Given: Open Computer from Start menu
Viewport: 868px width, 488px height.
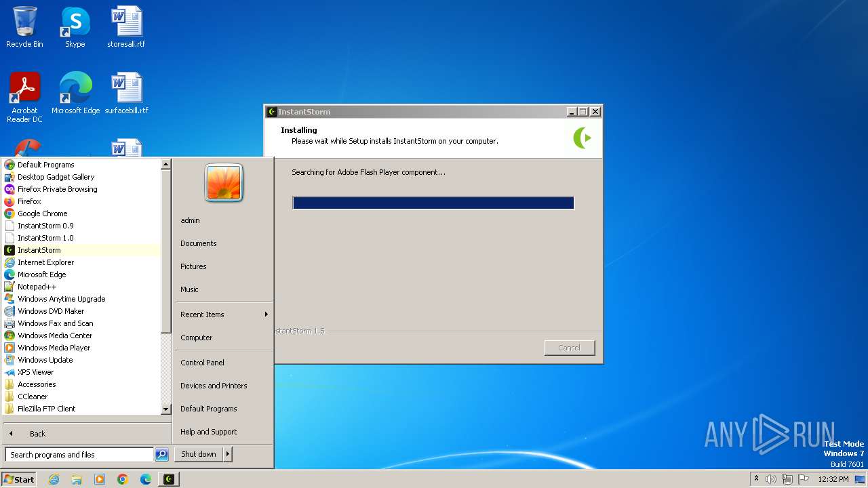Looking at the screenshot, I should coord(224,338).
